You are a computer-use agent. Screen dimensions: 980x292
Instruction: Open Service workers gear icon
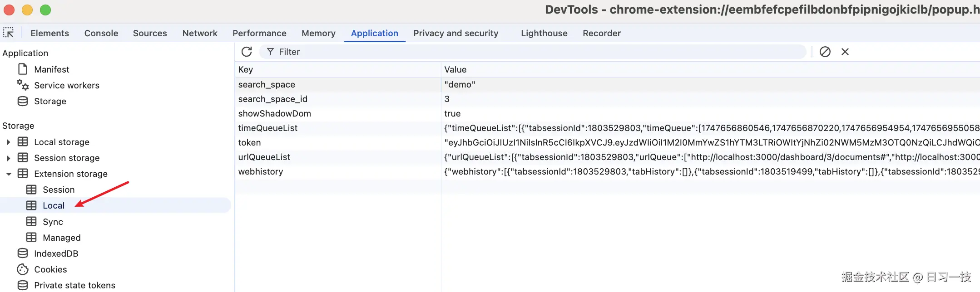coord(23,85)
